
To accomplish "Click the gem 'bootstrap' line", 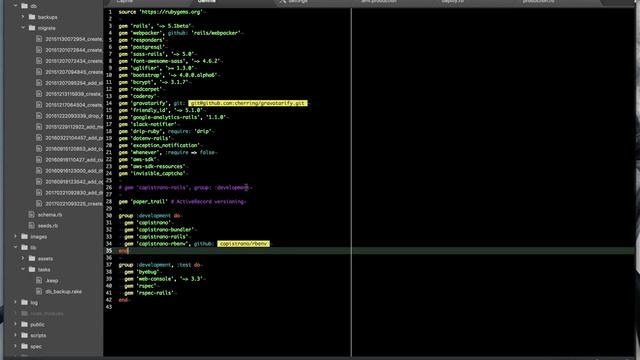I will (168, 75).
